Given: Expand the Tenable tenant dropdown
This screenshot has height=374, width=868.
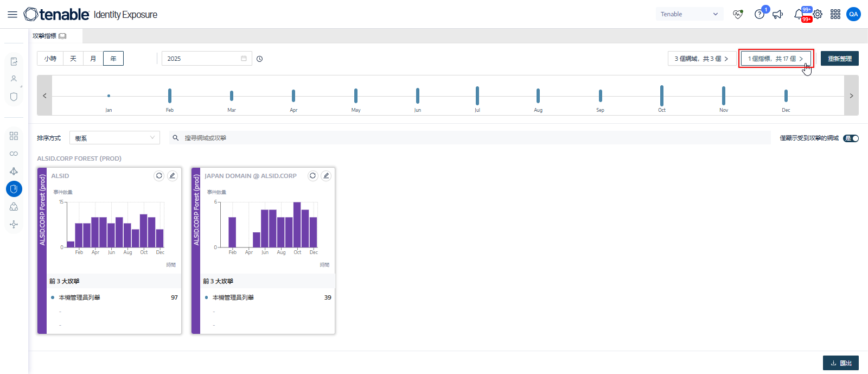Looking at the screenshot, I should [x=689, y=14].
